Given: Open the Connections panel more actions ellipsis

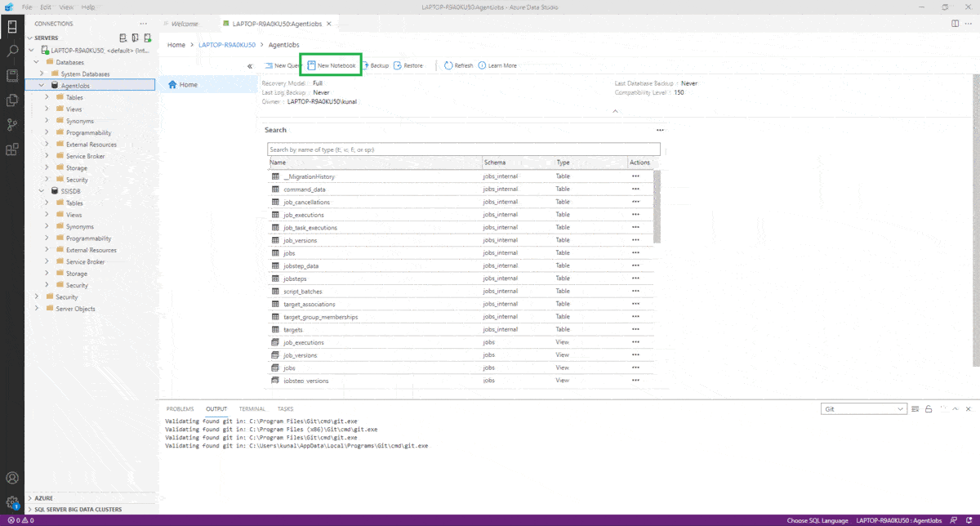Looking at the screenshot, I should 144,24.
